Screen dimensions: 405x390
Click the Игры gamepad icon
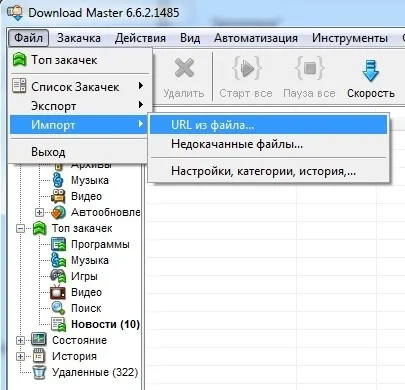[x=58, y=276]
